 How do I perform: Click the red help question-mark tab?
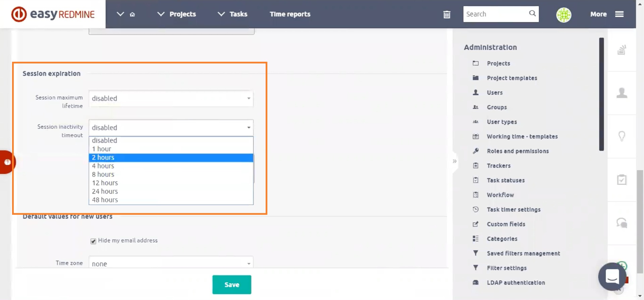click(x=7, y=162)
